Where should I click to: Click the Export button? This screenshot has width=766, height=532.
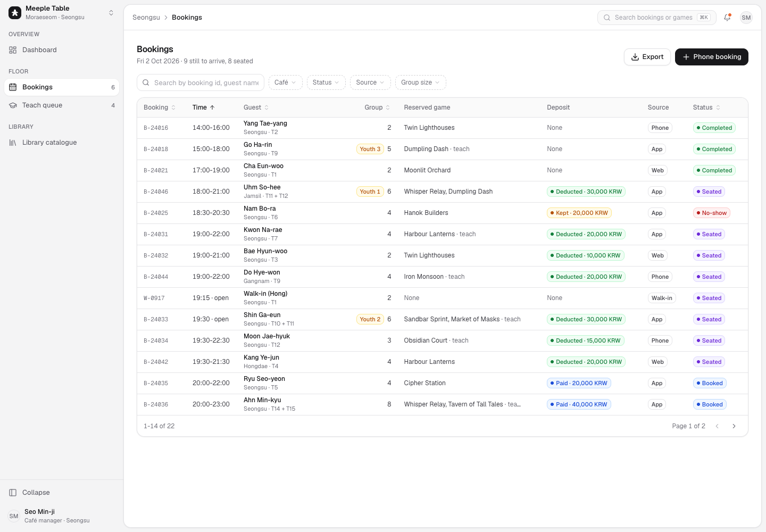[x=647, y=57]
